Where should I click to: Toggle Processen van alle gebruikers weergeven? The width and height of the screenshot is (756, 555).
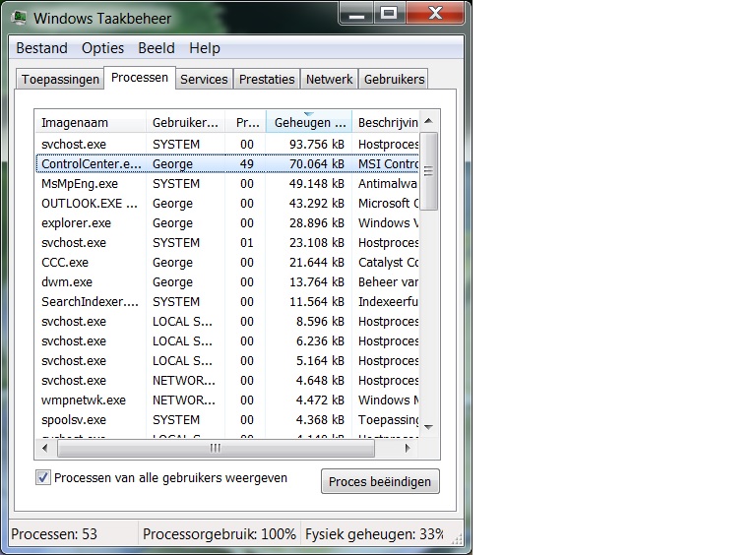(43, 478)
